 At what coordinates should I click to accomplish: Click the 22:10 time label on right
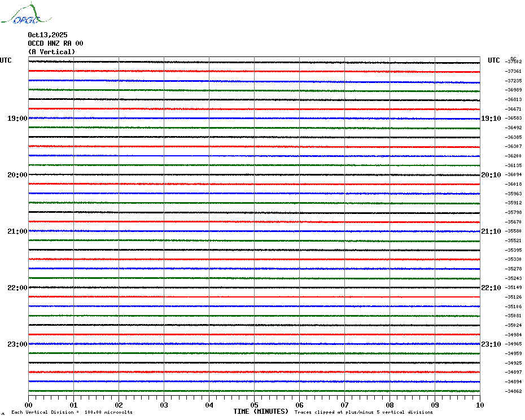491,288
